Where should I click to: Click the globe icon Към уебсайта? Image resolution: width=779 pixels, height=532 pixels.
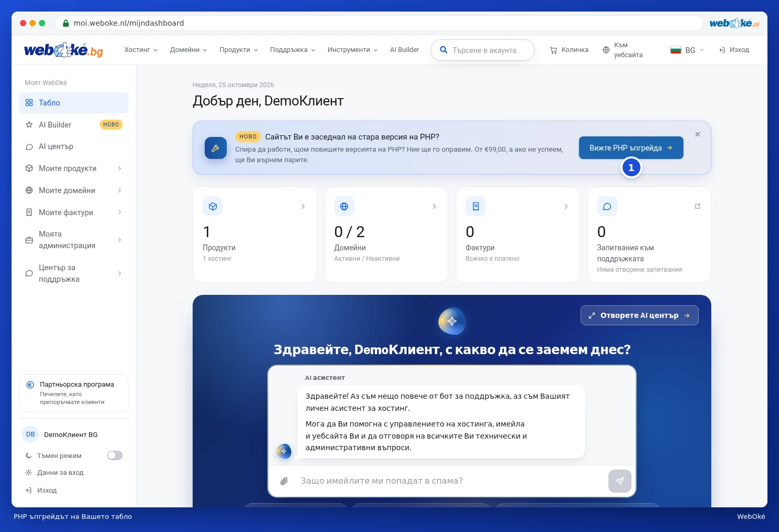click(606, 50)
